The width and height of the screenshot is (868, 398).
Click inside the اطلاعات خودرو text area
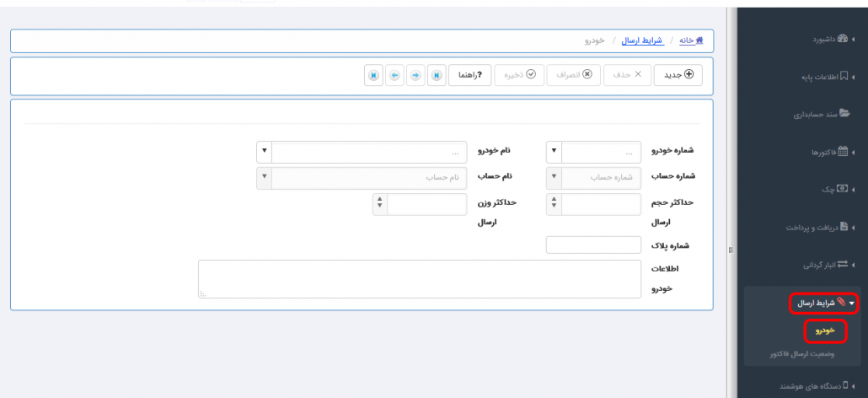coord(420,279)
